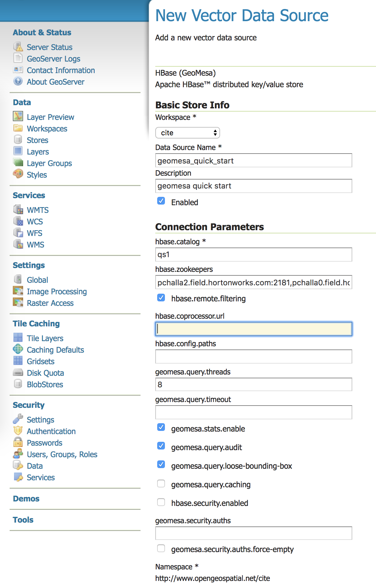Click the Data Source Name field
376x588 pixels.
click(x=253, y=161)
